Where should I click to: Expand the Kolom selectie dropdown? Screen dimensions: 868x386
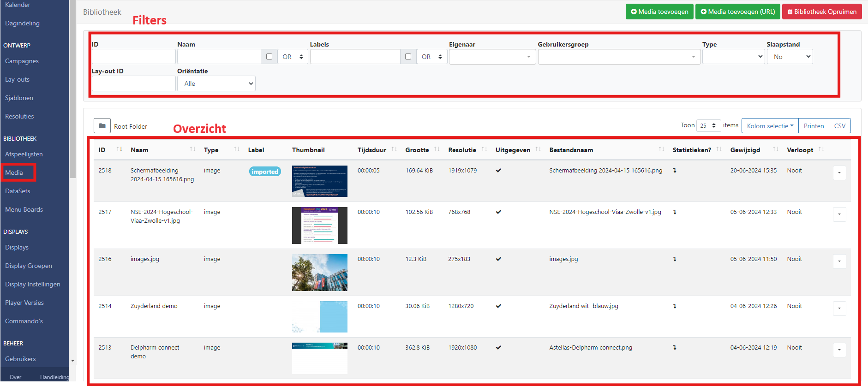click(x=770, y=126)
